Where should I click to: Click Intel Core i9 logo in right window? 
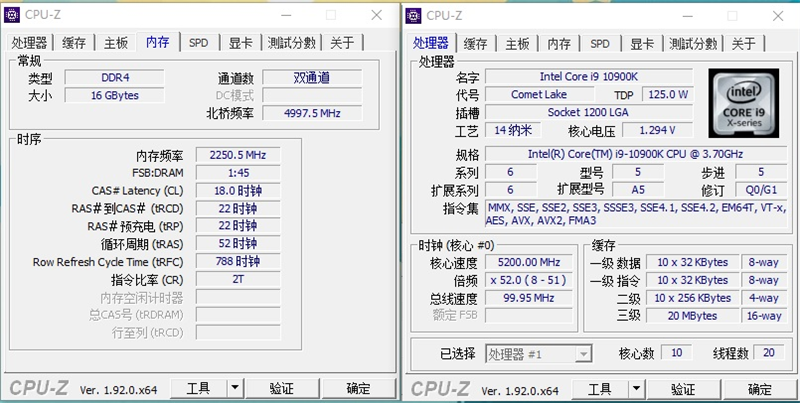[743, 103]
